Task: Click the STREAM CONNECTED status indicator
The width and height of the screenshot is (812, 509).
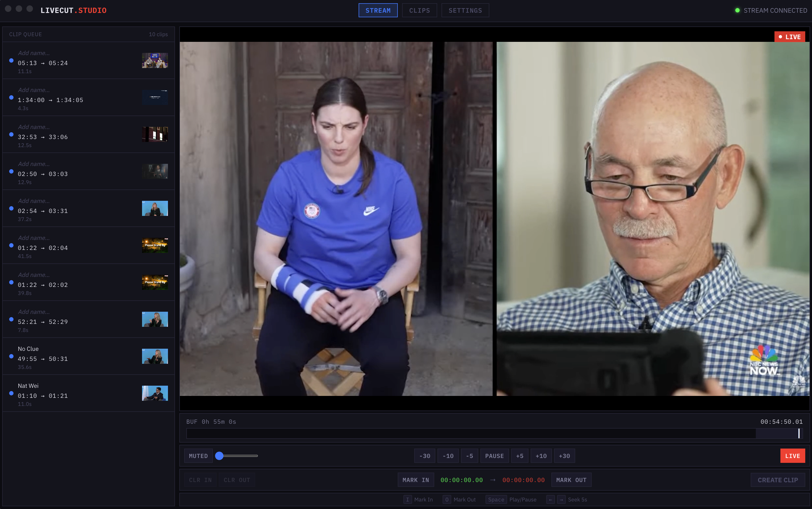Action: coord(771,10)
